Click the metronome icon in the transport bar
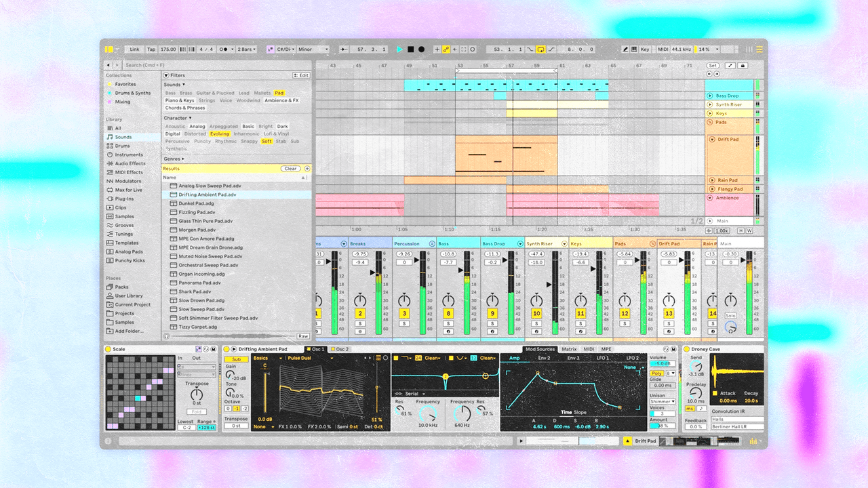The image size is (868, 488). click(182, 49)
